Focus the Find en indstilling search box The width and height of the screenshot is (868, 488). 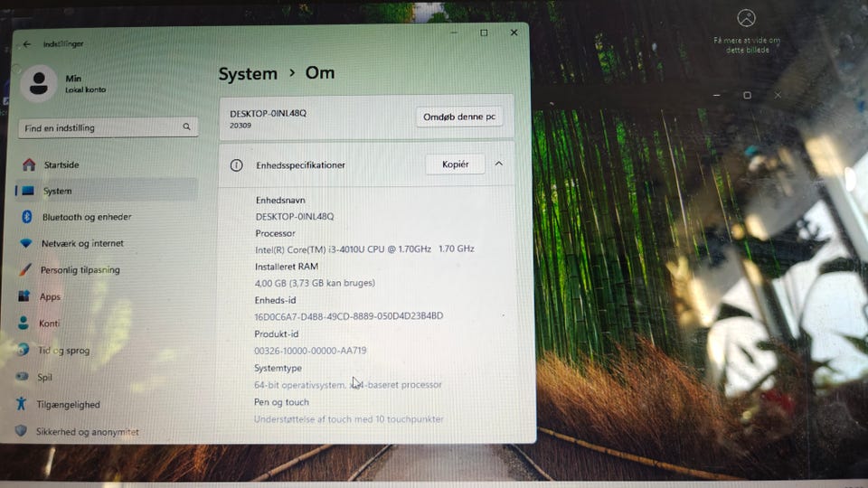108,127
